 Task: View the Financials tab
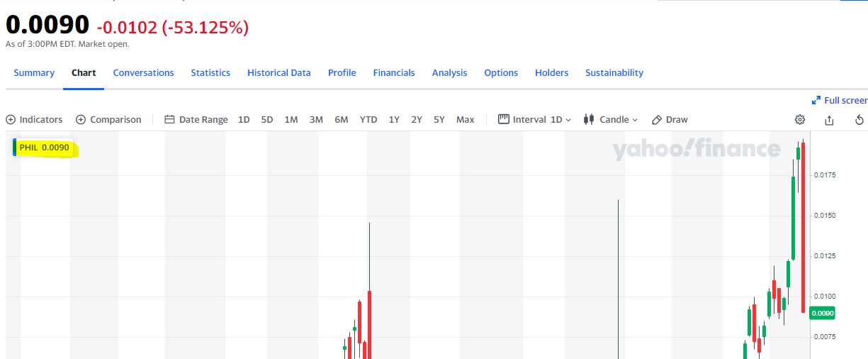click(394, 73)
